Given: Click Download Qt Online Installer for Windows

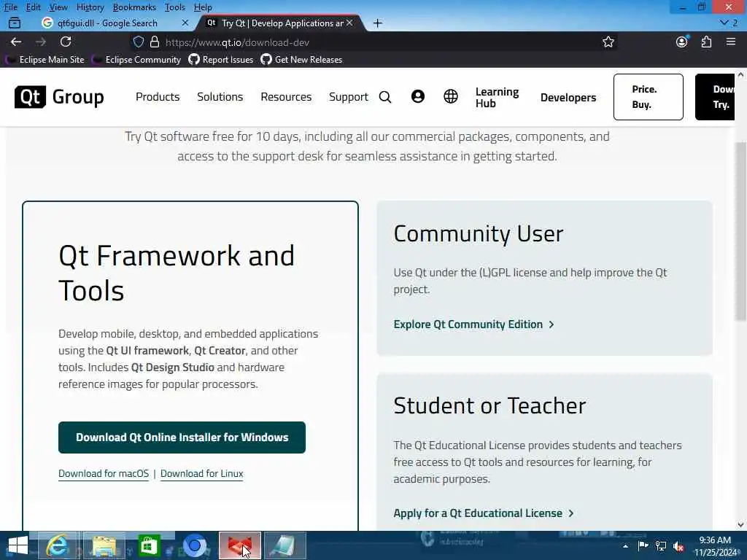Looking at the screenshot, I should (x=182, y=437).
